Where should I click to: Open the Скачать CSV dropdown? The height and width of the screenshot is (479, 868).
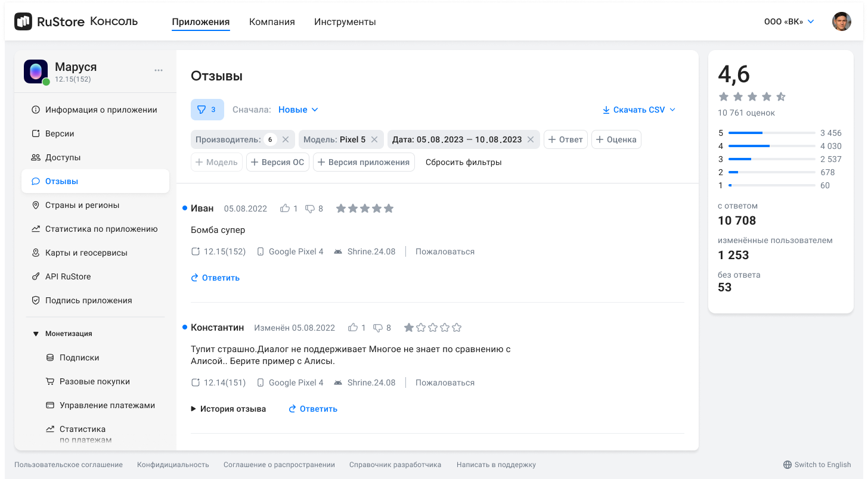638,110
